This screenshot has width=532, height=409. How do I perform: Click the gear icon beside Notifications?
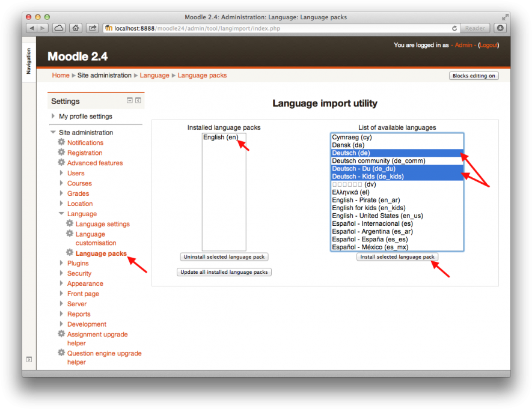(x=61, y=142)
